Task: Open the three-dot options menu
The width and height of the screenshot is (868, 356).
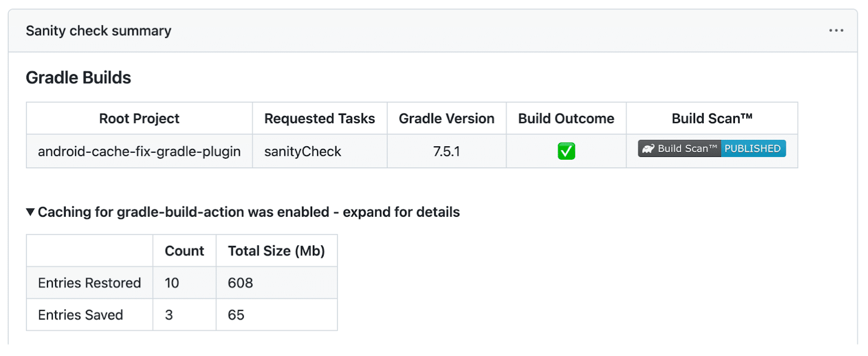Action: (x=836, y=31)
